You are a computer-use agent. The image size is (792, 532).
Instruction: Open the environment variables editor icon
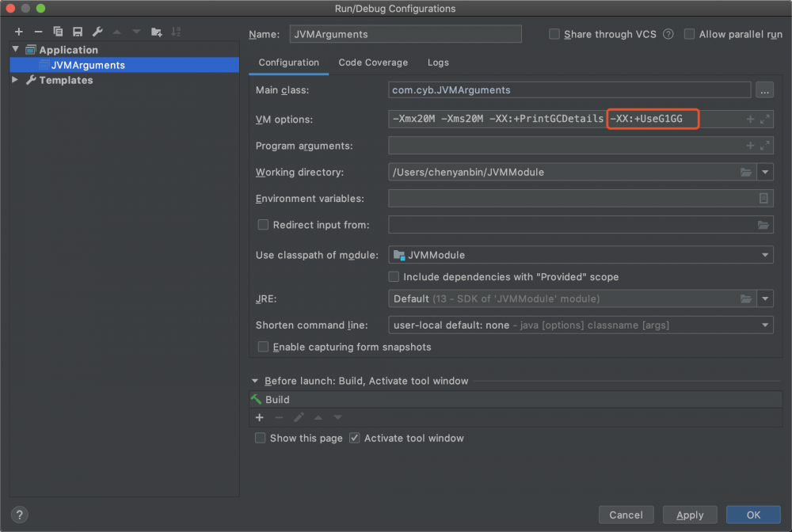[763, 199]
